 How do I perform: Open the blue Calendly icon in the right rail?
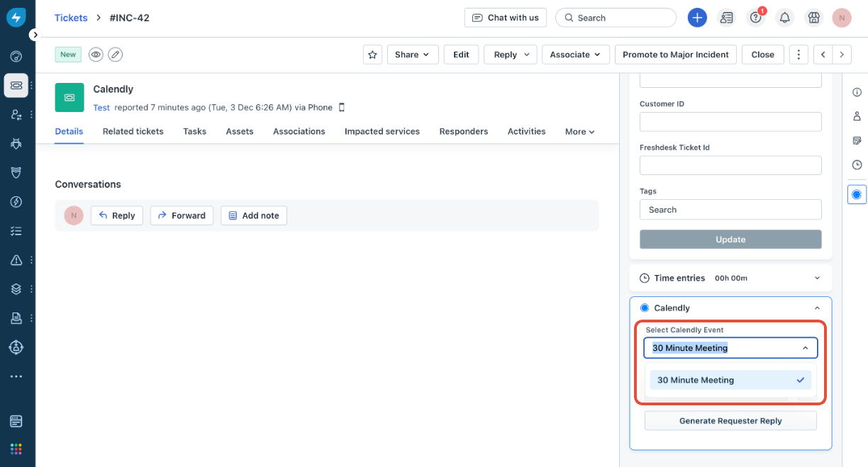[x=857, y=194]
